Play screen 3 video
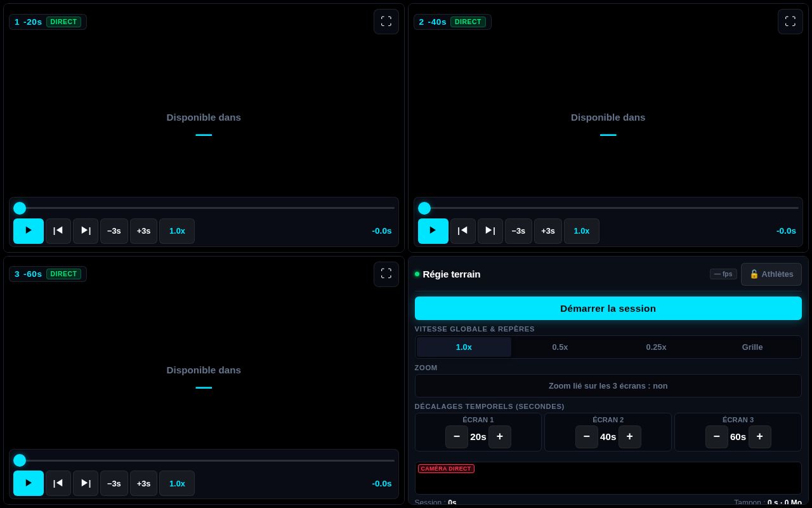 click(x=29, y=483)
